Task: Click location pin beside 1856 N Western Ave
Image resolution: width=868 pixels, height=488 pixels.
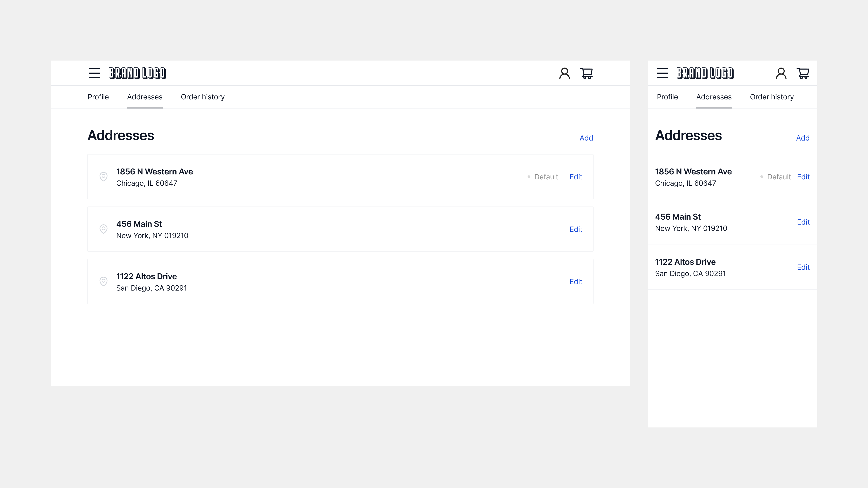Action: click(x=104, y=176)
